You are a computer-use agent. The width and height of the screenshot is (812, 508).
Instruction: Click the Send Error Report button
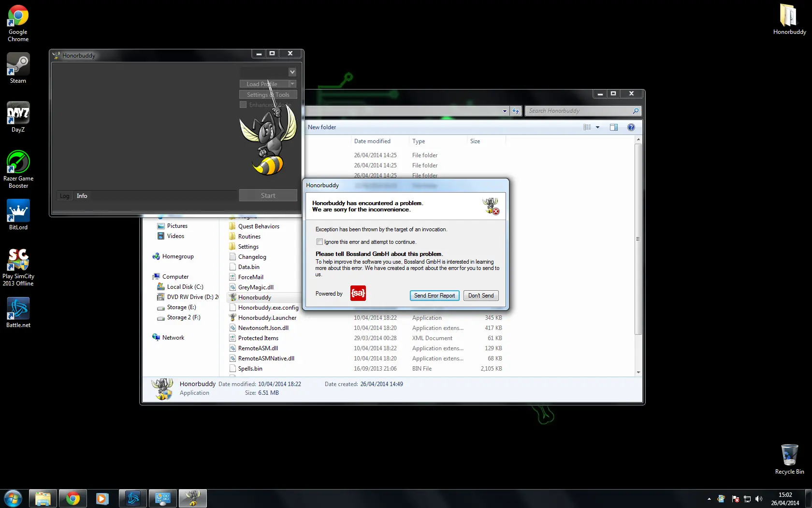coord(435,296)
